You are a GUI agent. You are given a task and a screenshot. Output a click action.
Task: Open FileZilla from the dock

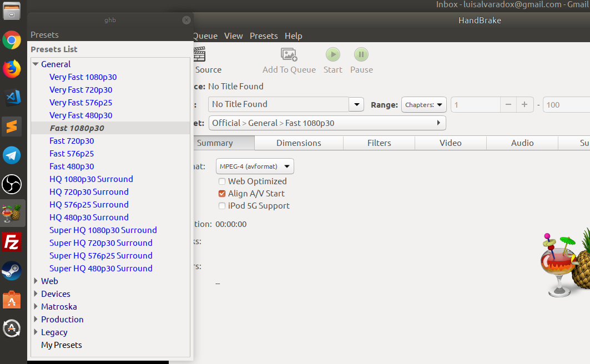(x=12, y=242)
